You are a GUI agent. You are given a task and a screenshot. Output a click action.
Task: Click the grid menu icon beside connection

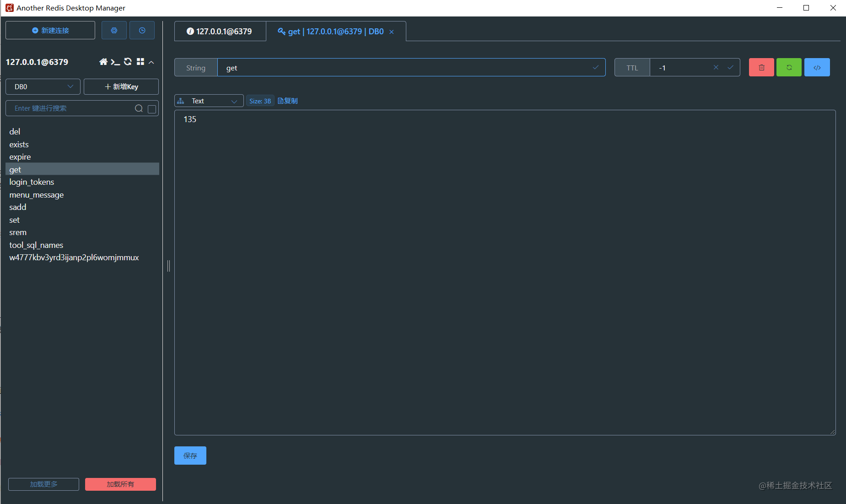pyautogui.click(x=140, y=62)
